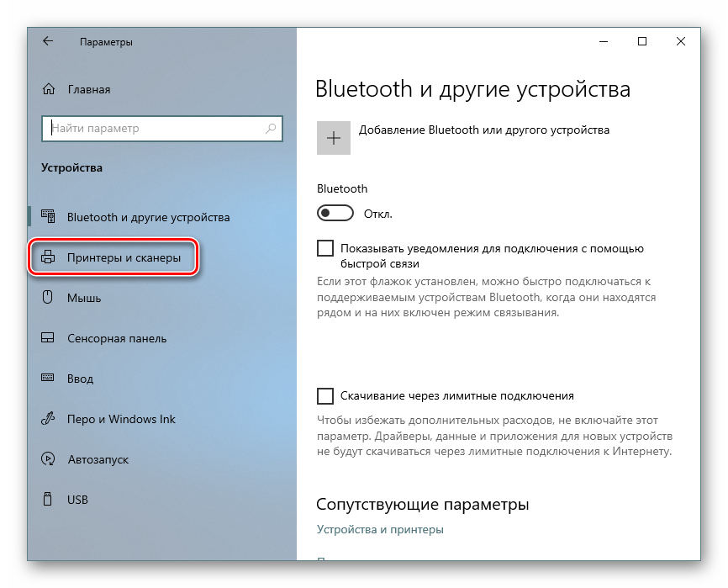Enable quick pairing notifications checkbox
This screenshot has width=728, height=588.
[x=325, y=248]
